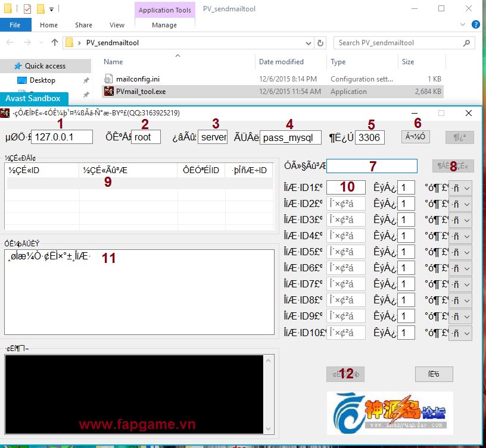Open the bind dropdown for item ID6
The height and width of the screenshot is (448, 486).
pos(460,268)
